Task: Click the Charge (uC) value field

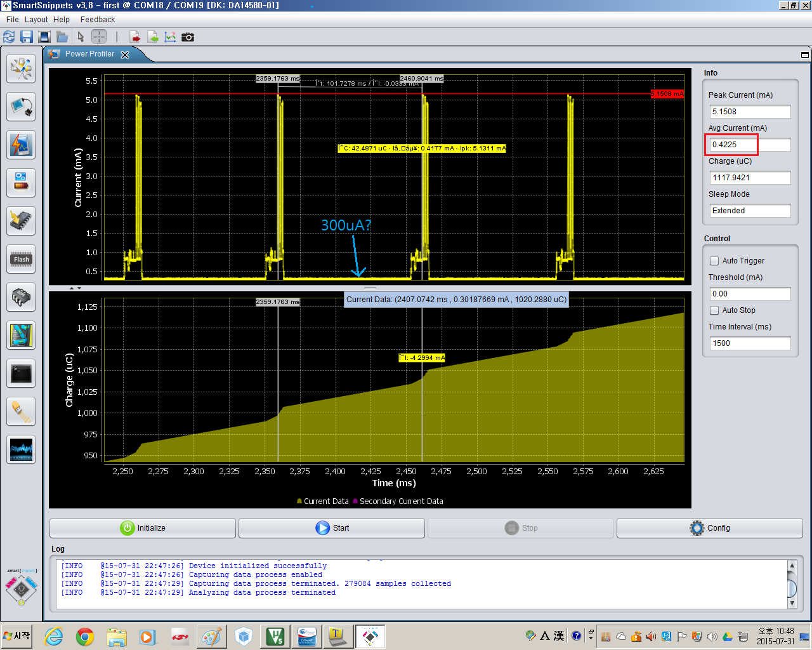Action: 750,178
